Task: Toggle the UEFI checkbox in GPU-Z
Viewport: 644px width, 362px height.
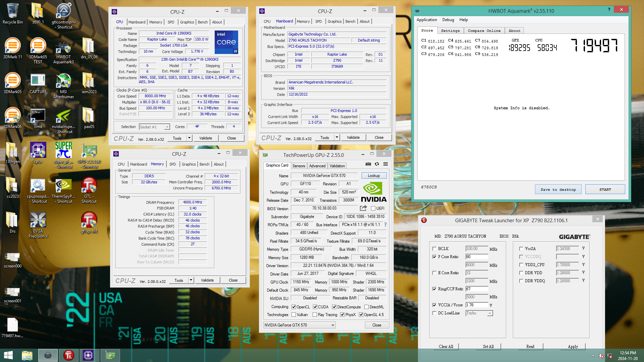Action: click(373, 208)
